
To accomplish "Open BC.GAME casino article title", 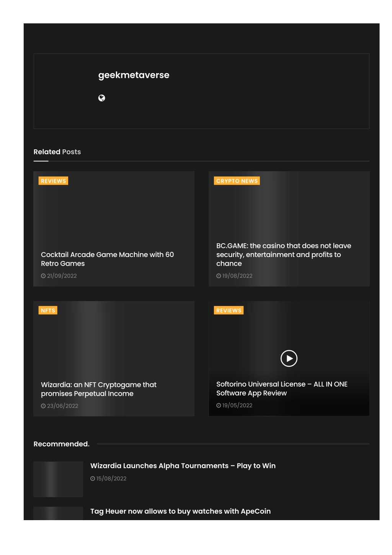I will tap(284, 255).
